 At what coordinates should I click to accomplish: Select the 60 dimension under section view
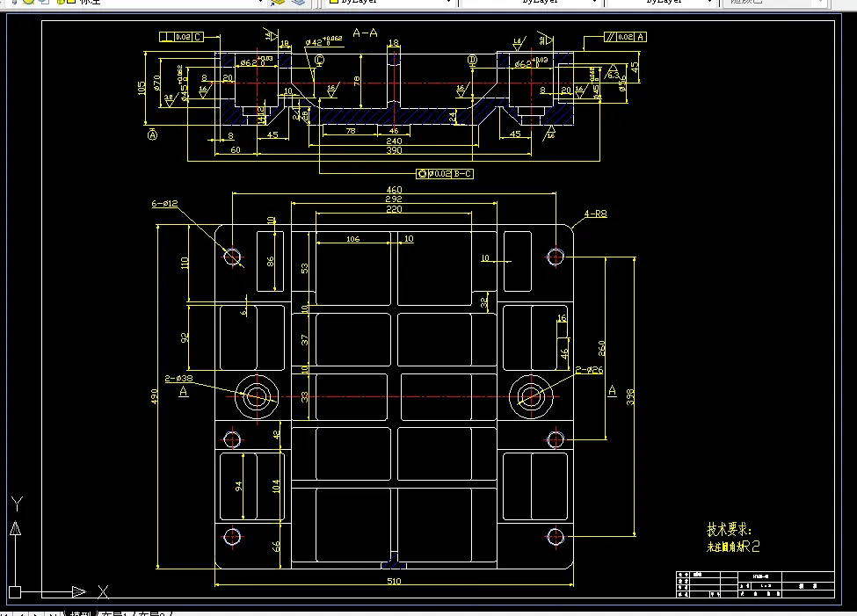[236, 149]
